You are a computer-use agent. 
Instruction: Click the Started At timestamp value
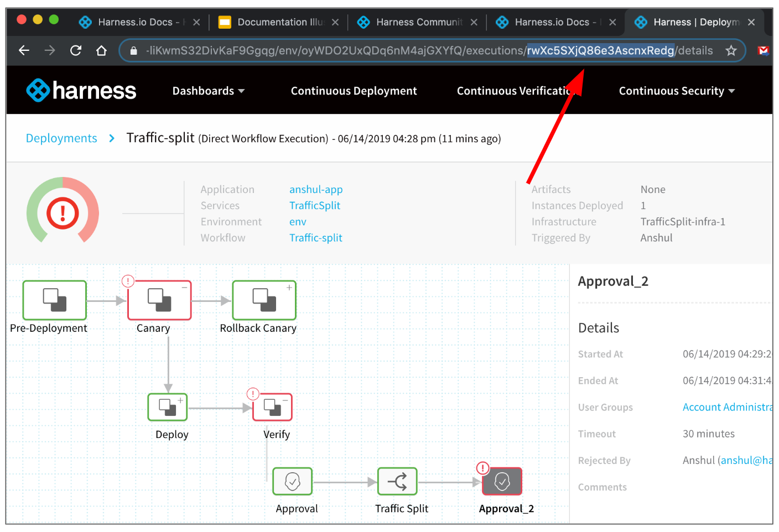(728, 354)
